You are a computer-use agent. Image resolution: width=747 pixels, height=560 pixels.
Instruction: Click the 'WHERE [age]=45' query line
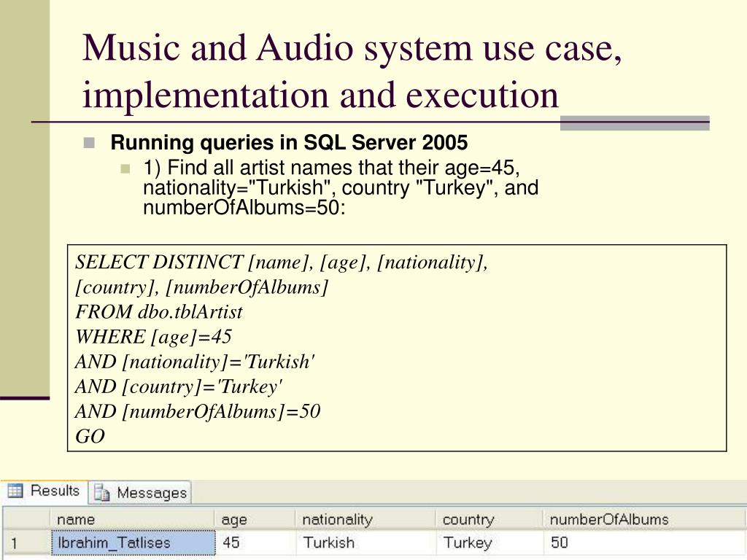(153, 337)
